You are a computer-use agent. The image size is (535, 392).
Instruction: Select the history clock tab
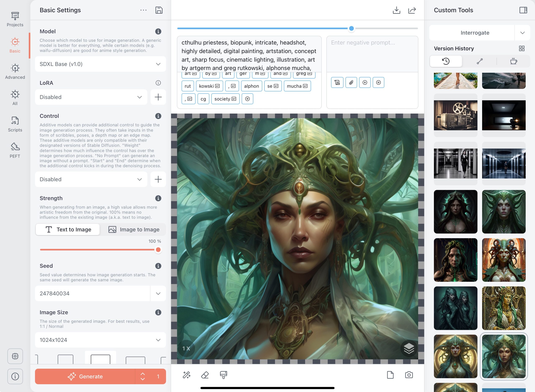(446, 61)
